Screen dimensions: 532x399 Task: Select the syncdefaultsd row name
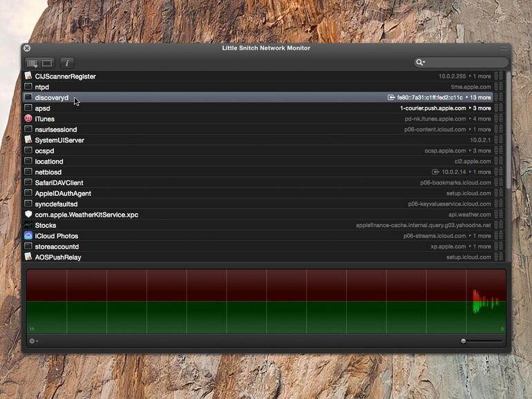57,204
